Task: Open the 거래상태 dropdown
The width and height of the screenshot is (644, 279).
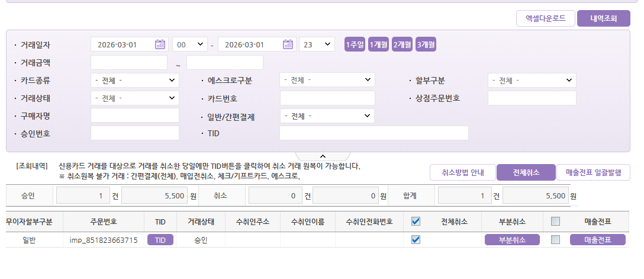Action: point(134,98)
